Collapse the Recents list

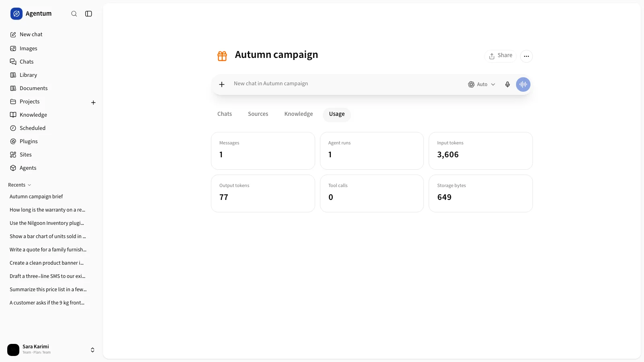(x=20, y=185)
